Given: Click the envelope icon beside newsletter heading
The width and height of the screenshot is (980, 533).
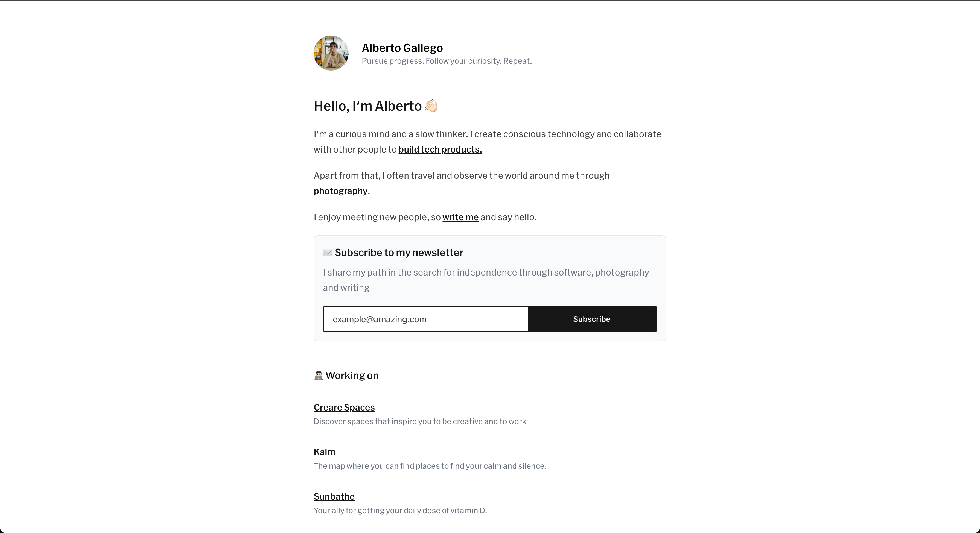Looking at the screenshot, I should click(328, 253).
